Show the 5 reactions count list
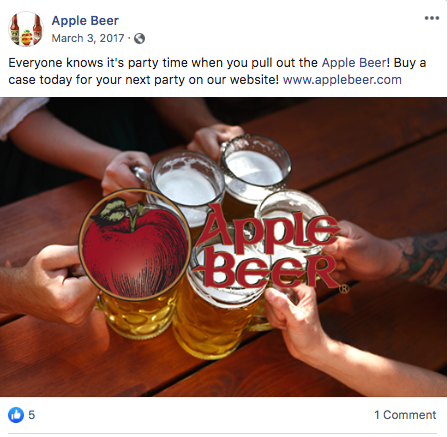 point(31,415)
